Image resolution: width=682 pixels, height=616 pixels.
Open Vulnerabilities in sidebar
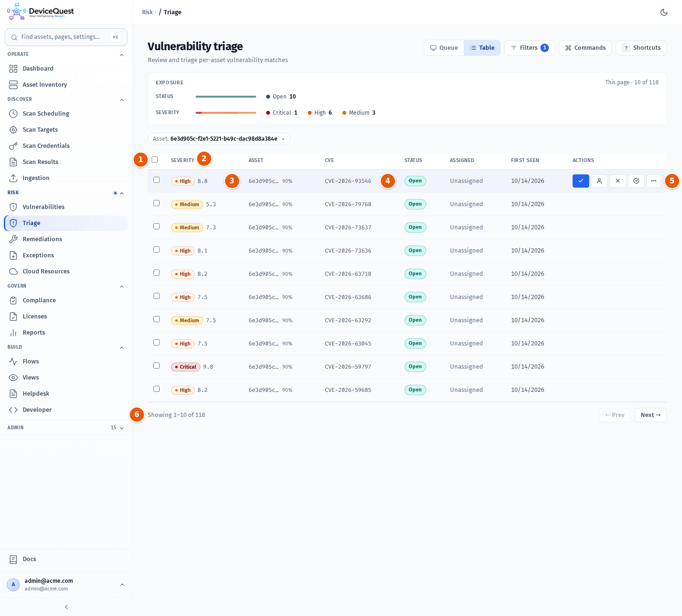[x=66, y=207]
